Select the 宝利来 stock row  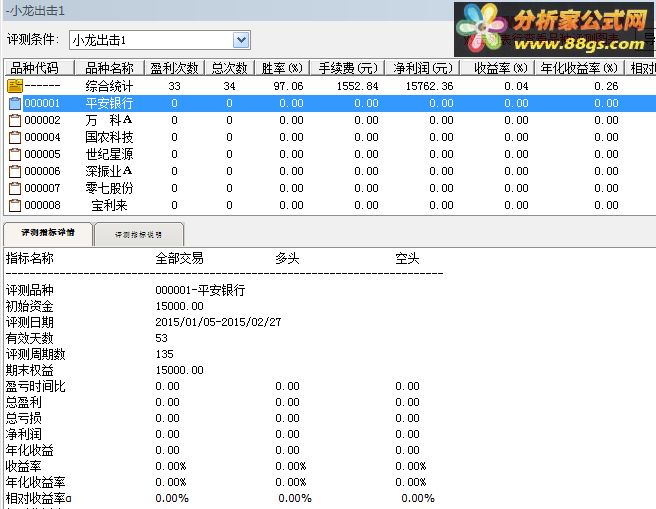tap(330, 205)
